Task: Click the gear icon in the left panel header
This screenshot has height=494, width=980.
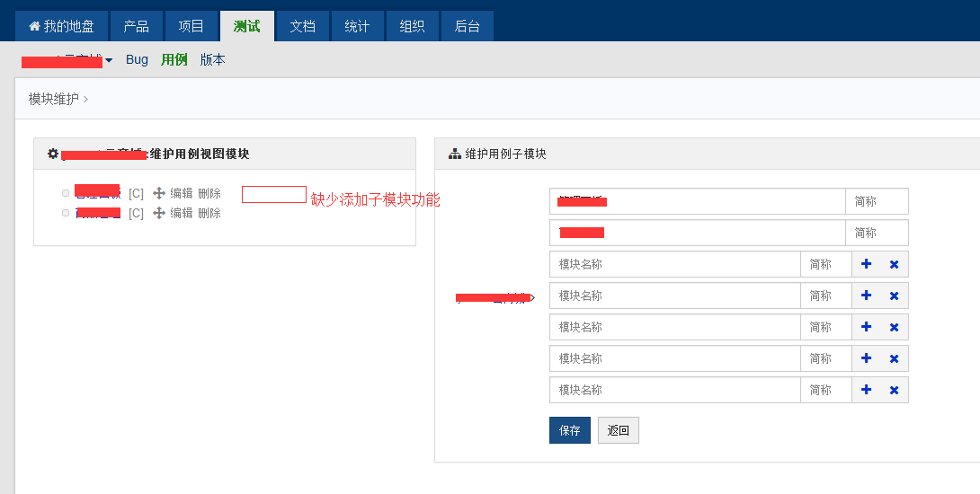Action: click(53, 154)
